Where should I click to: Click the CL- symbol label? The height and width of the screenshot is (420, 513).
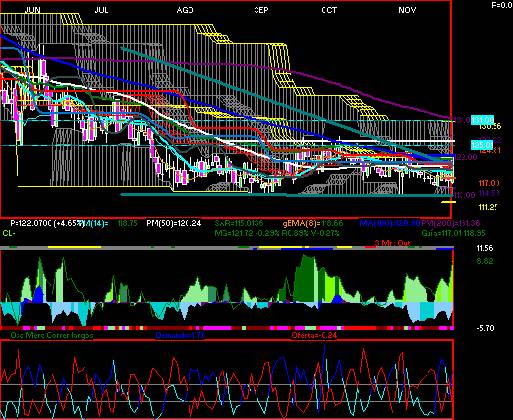(9, 233)
